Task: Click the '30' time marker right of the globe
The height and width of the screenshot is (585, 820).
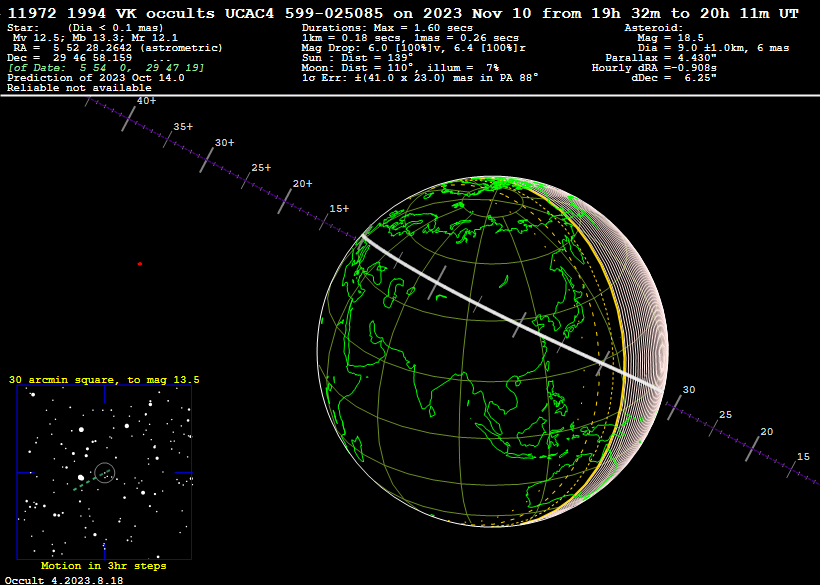Action: click(689, 389)
